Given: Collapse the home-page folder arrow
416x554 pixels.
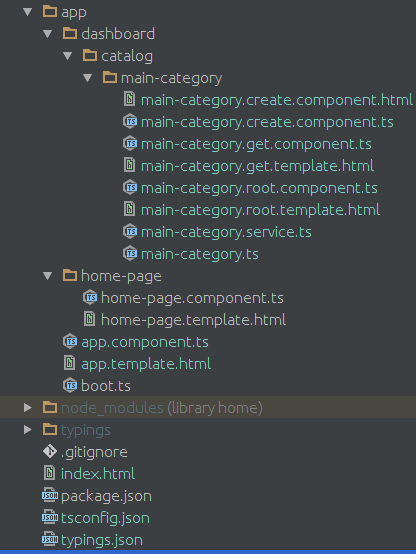Looking at the screenshot, I should [x=47, y=276].
